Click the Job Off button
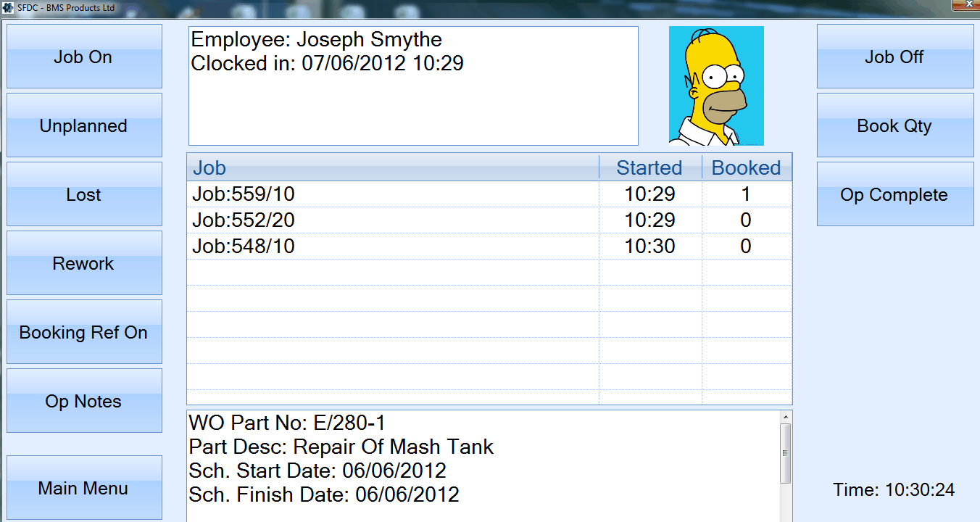Viewport: 980px width, 522px height. pyautogui.click(x=895, y=57)
